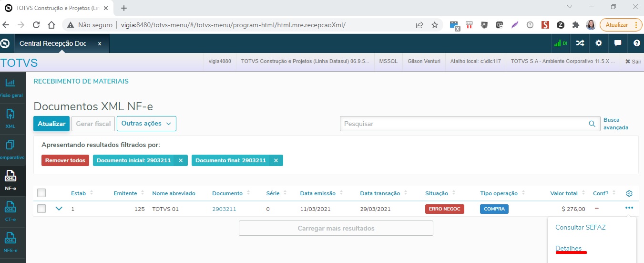Close the Central Recepção Doc tab
Viewport: 644px width, 263px height.
pyautogui.click(x=100, y=43)
